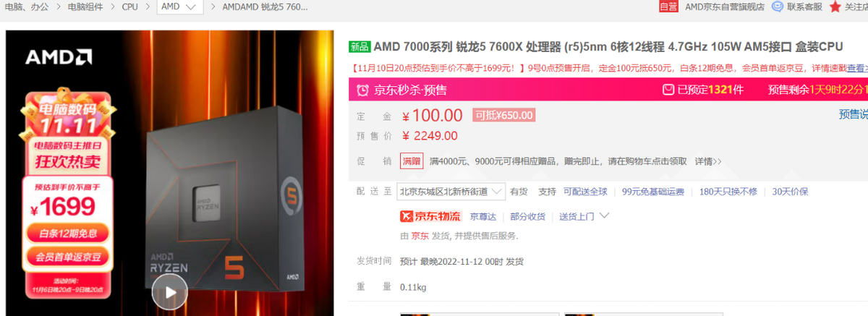
Task: Click the green 新品 tag
Action: coord(359,47)
